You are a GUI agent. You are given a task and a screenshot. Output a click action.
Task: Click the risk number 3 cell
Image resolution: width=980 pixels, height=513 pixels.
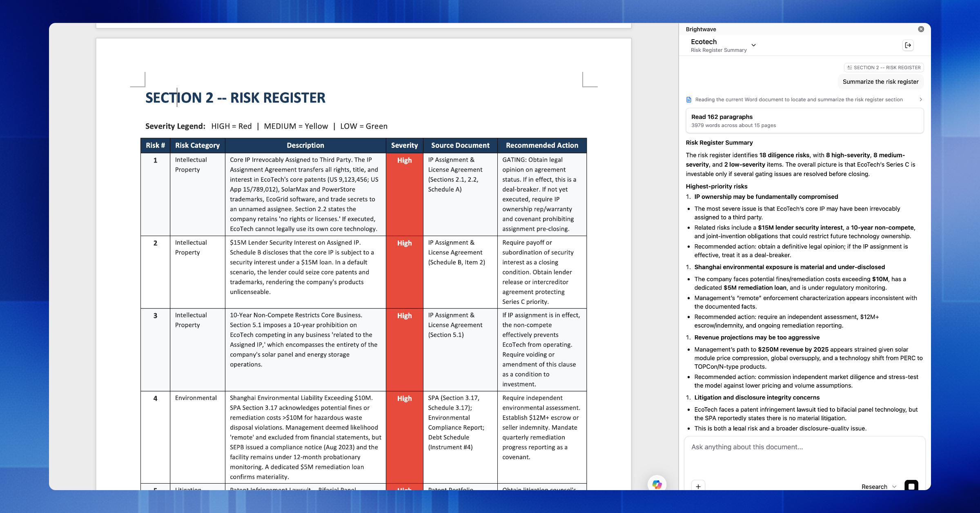pyautogui.click(x=155, y=350)
